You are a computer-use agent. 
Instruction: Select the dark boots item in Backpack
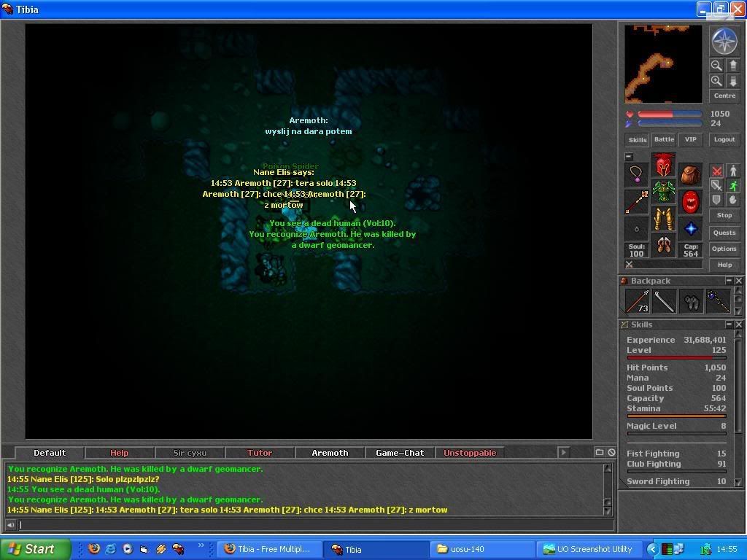(692, 301)
